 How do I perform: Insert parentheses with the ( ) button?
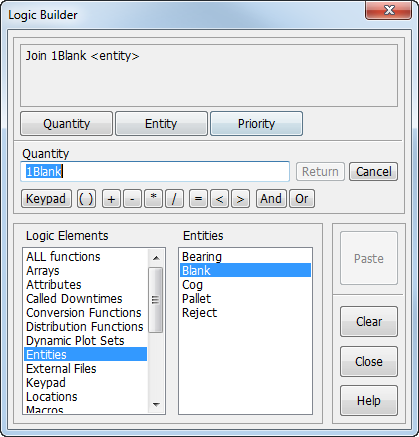[x=86, y=199]
